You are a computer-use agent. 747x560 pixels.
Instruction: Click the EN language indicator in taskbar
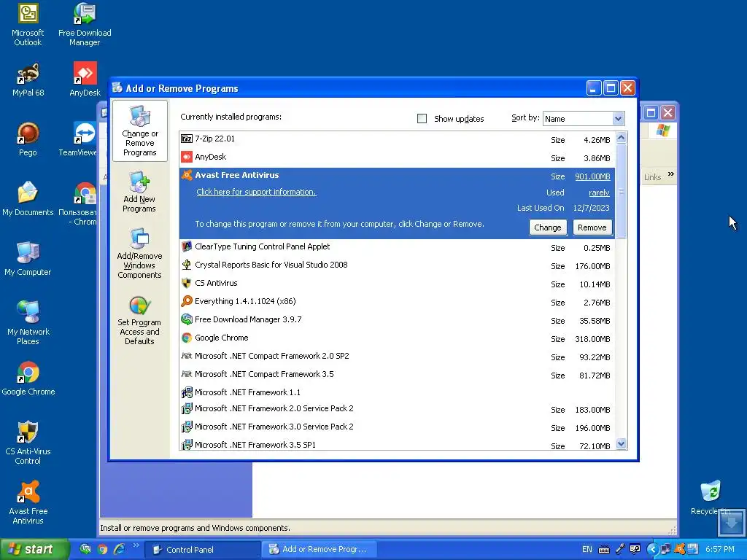tap(587, 550)
